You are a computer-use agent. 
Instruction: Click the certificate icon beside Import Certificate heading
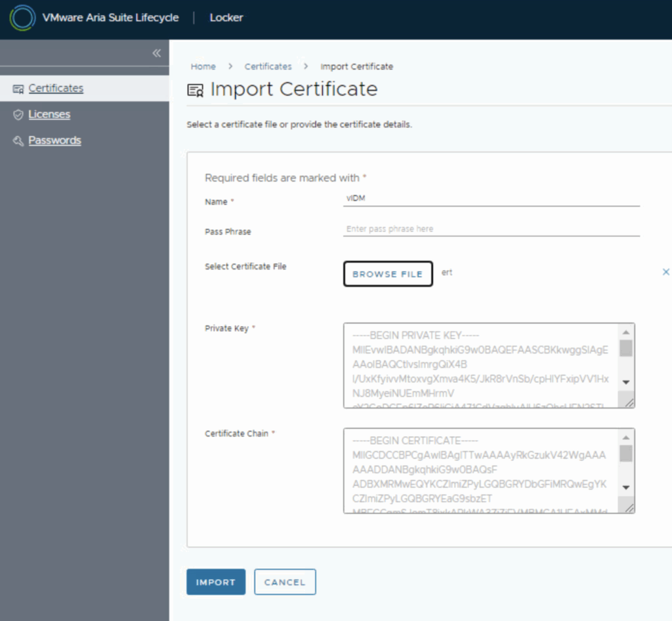[x=196, y=90]
